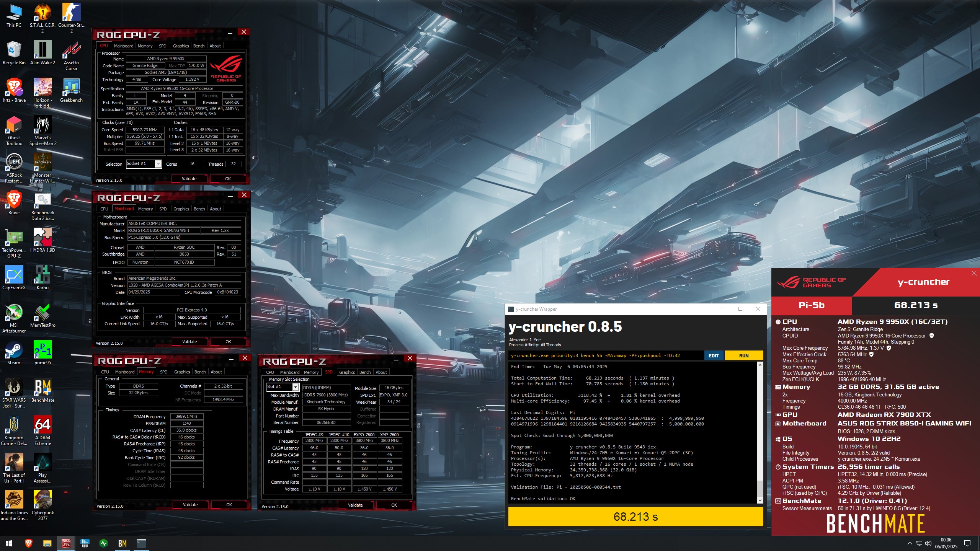This screenshot has height=551, width=980.
Task: Click the ROG CPU-Z taskbar icon
Action: [66, 543]
